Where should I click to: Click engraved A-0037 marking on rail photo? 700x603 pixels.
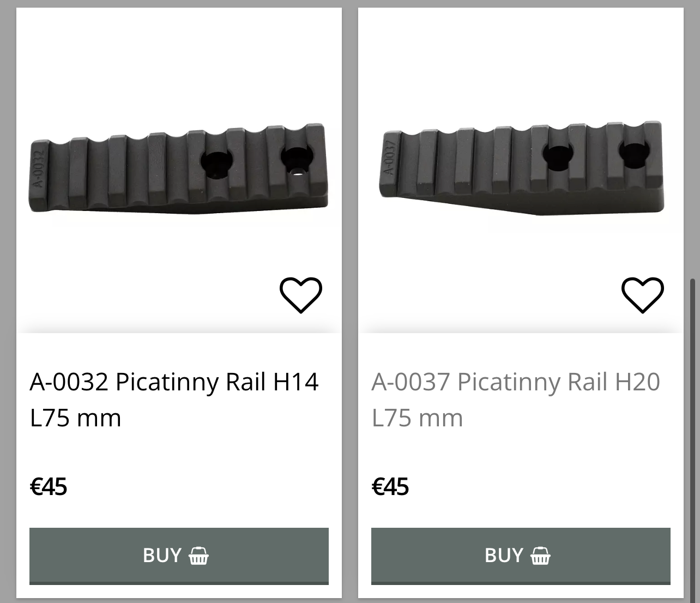pos(389,158)
